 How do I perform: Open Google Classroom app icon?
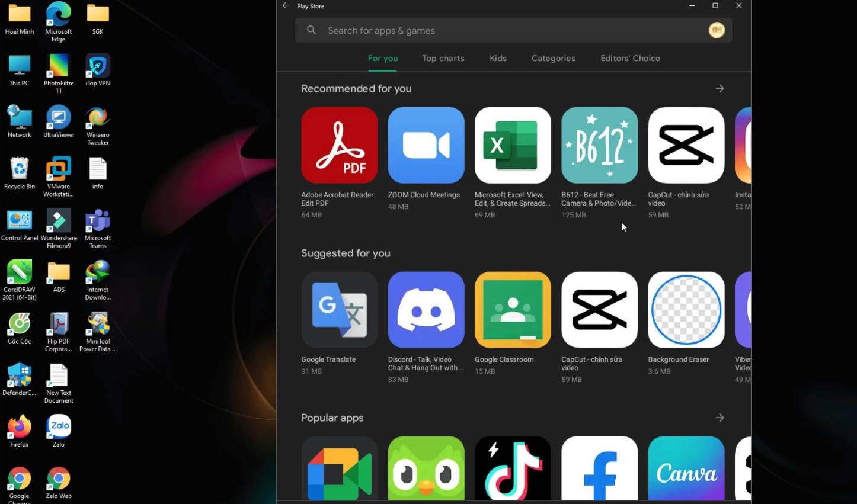tap(513, 310)
